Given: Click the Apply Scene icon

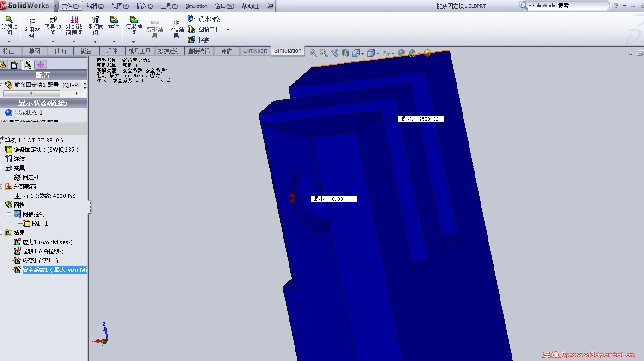Looking at the screenshot, I should [x=412, y=53].
